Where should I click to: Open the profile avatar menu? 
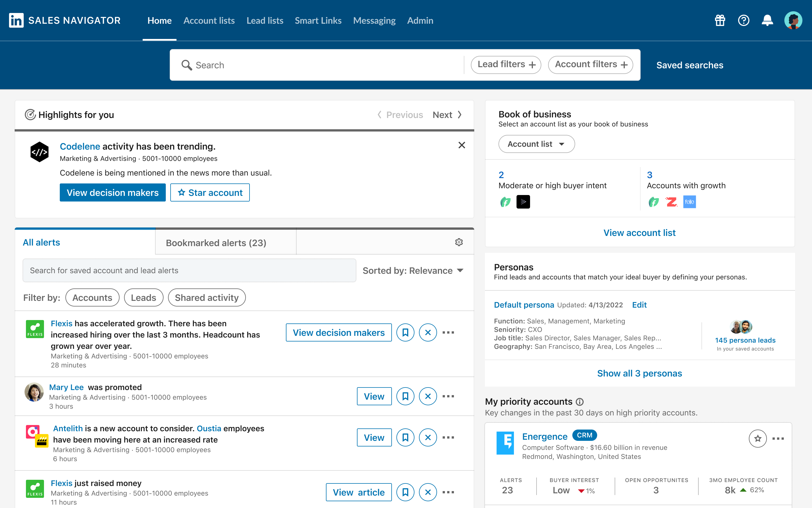(793, 21)
